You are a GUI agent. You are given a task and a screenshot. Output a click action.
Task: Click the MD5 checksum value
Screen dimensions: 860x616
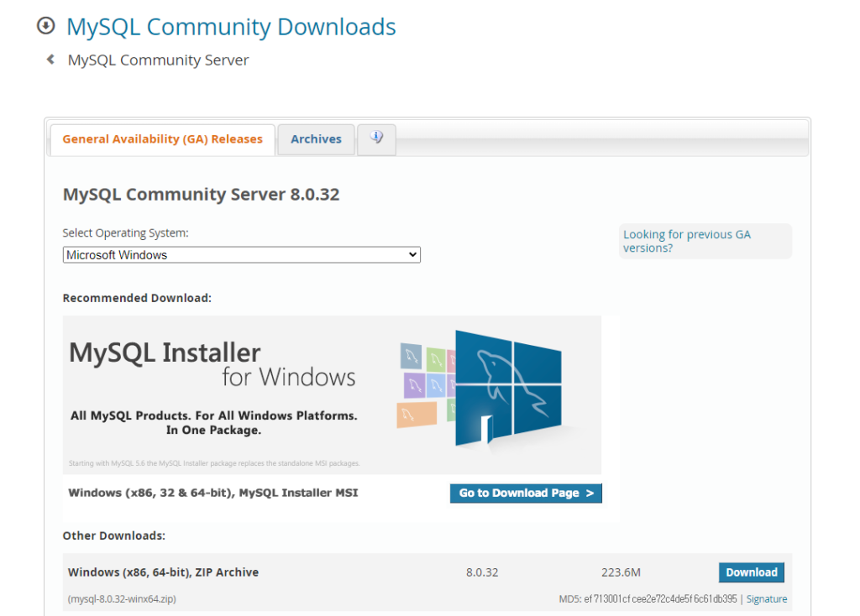click(x=660, y=599)
